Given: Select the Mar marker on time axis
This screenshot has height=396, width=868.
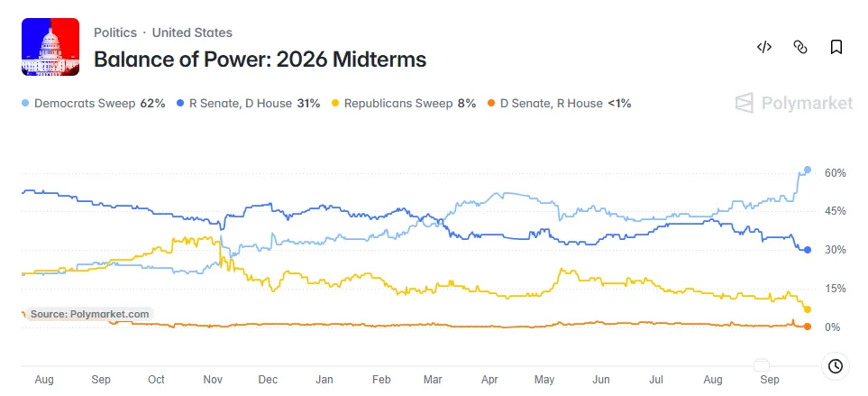Looking at the screenshot, I should pos(433,380).
